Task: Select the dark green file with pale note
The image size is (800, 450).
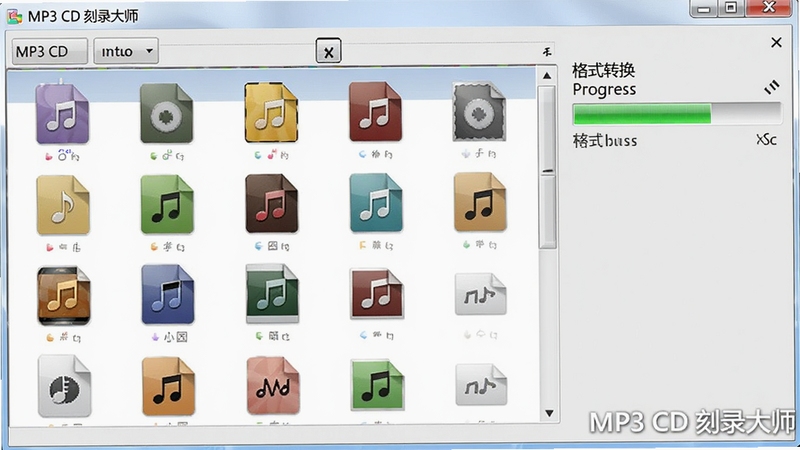Action: (x=272, y=294)
